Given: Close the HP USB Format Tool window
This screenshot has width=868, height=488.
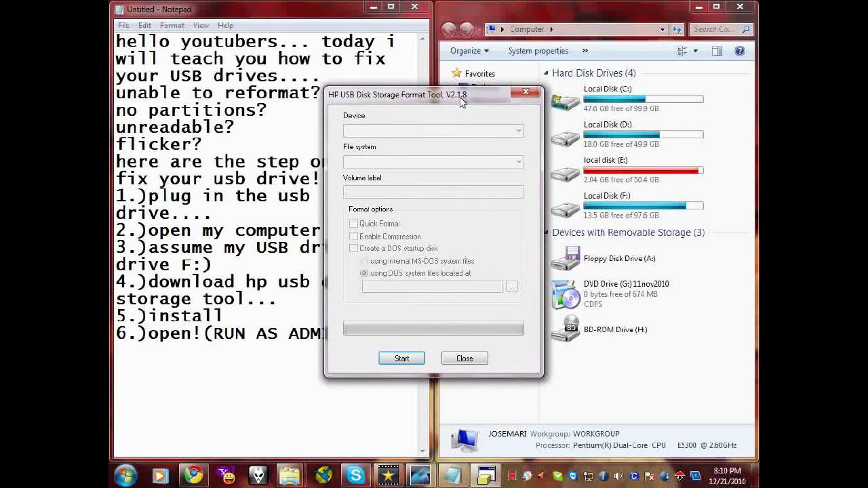Looking at the screenshot, I should (526, 91).
